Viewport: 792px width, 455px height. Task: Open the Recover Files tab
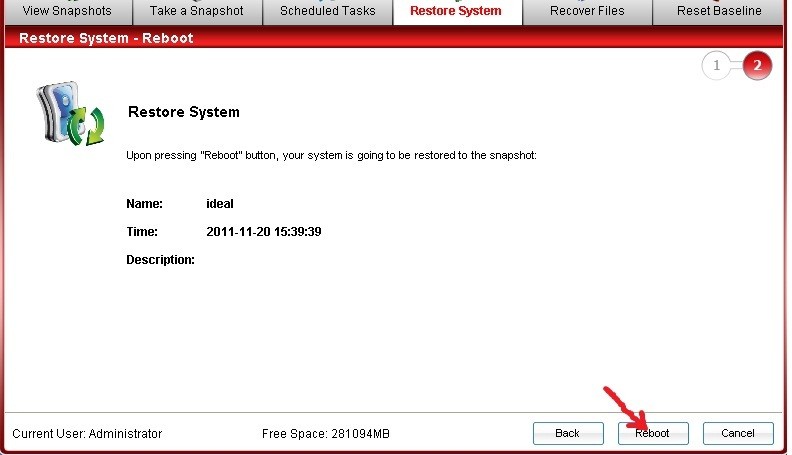(587, 11)
